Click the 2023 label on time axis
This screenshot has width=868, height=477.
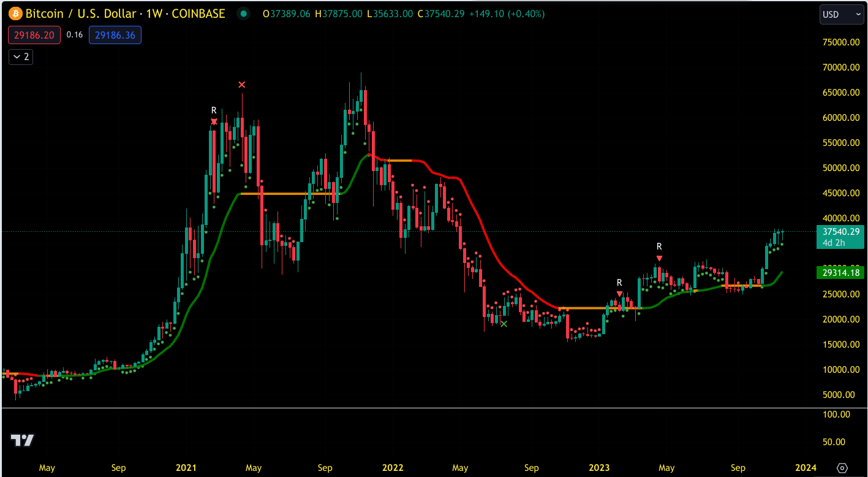(x=599, y=468)
